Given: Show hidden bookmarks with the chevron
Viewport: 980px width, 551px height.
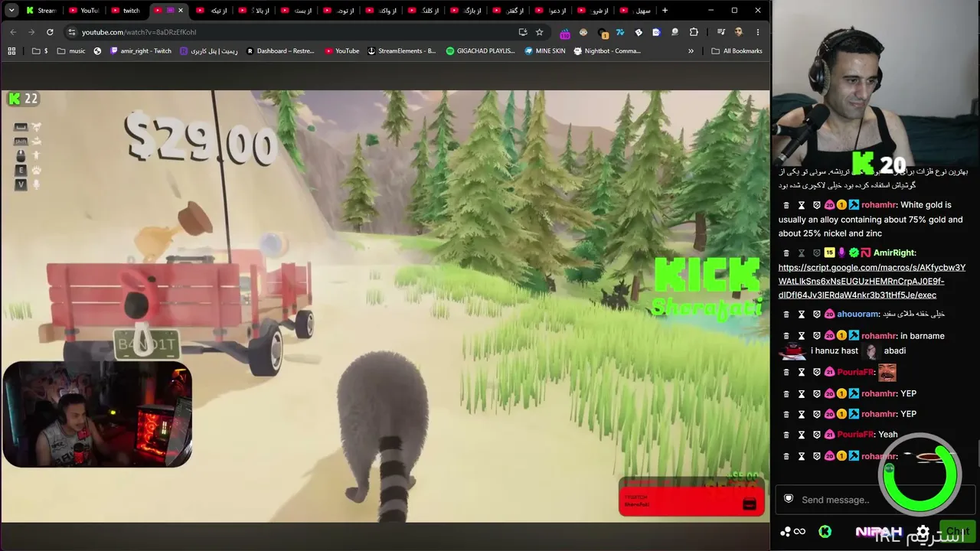Looking at the screenshot, I should coord(691,51).
